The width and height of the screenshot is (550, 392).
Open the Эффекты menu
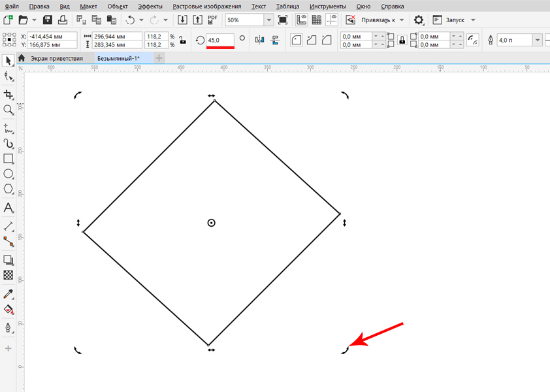point(150,6)
